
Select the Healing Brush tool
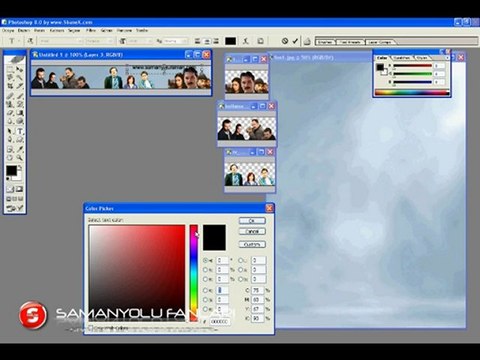[x=10, y=96]
